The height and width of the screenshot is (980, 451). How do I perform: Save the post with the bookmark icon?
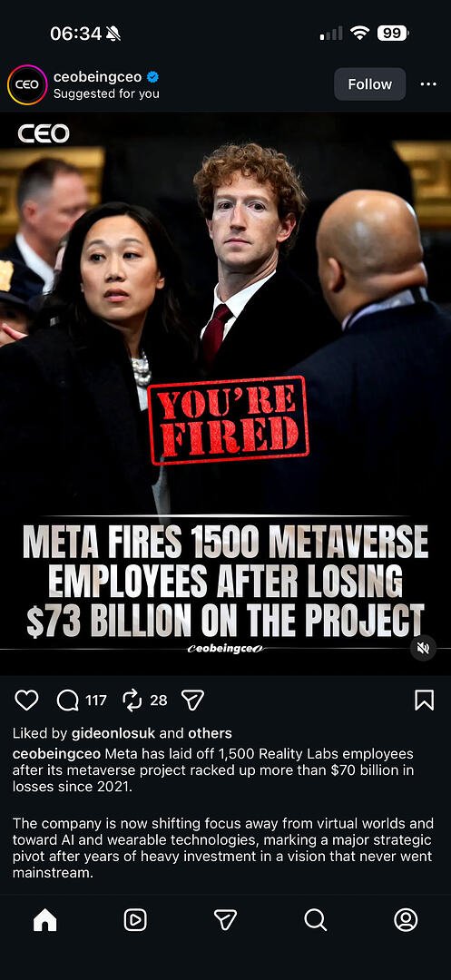coord(424,700)
